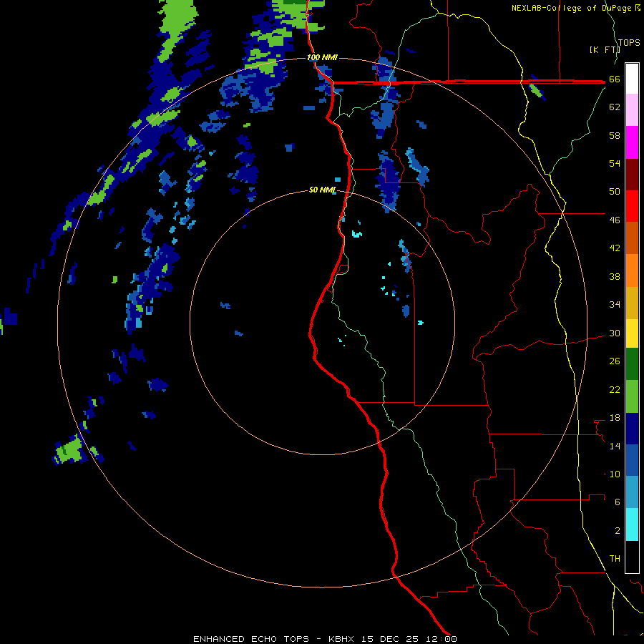
Task: Click the white swatch in the tops legend
Action: [632, 79]
